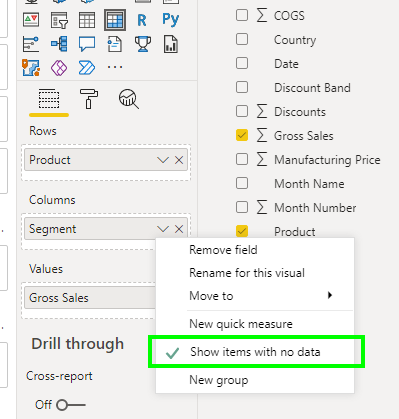The height and width of the screenshot is (419, 399).
Task: Check the Month Name checkbox
Action: 242,183
